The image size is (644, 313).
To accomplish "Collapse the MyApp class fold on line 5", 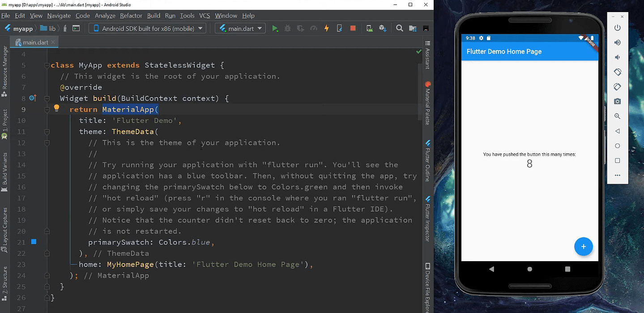I will coord(47,65).
